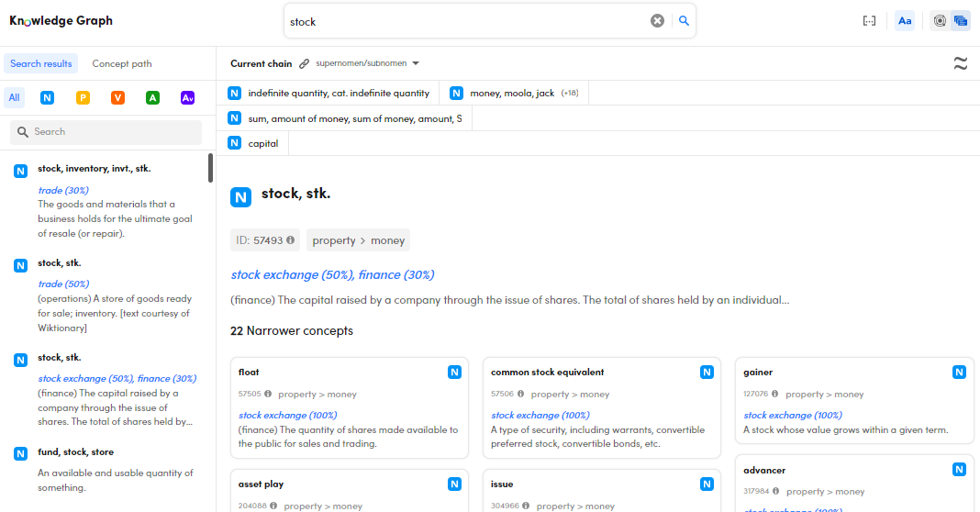The height and width of the screenshot is (512, 980).
Task: Open the 'capital' concept in current chain
Action: coord(262,144)
